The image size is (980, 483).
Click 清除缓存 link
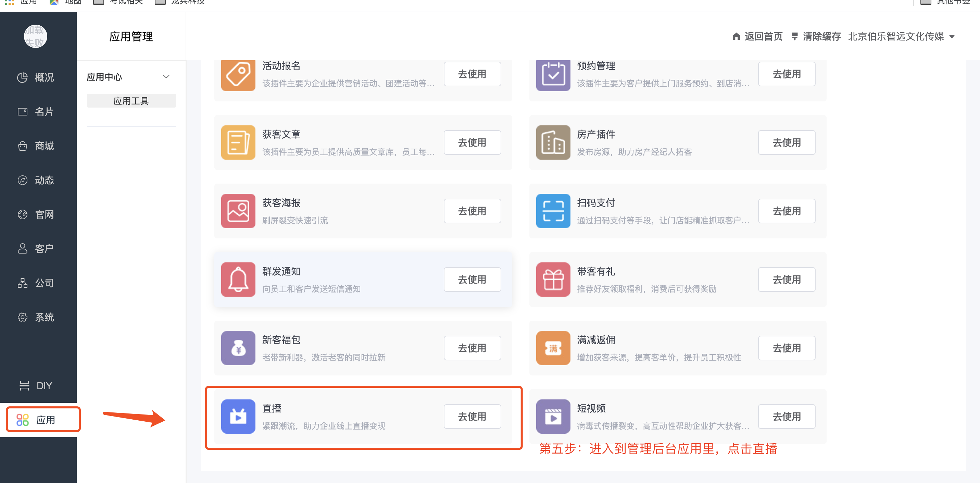(816, 37)
